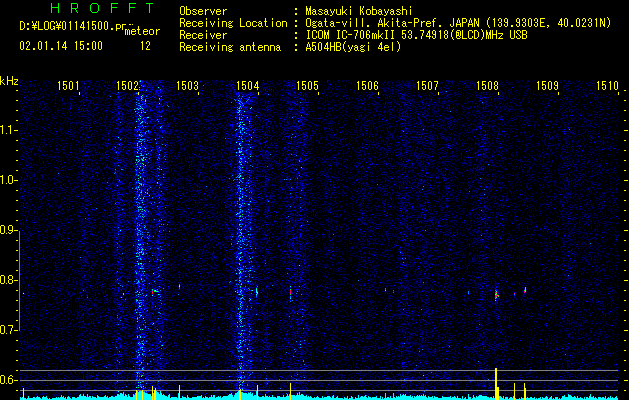Click the HROFFT title text
Screen dimensions: 629x400
[103, 8]
